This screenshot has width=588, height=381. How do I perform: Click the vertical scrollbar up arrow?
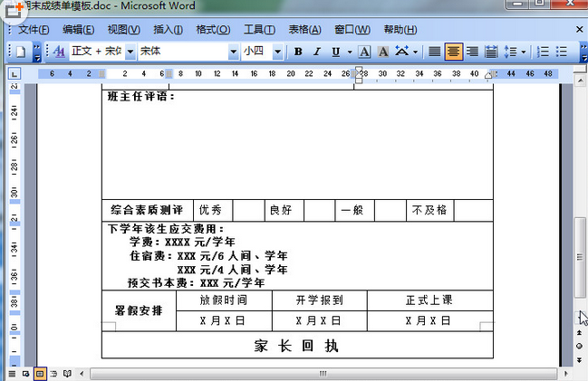pyautogui.click(x=580, y=81)
